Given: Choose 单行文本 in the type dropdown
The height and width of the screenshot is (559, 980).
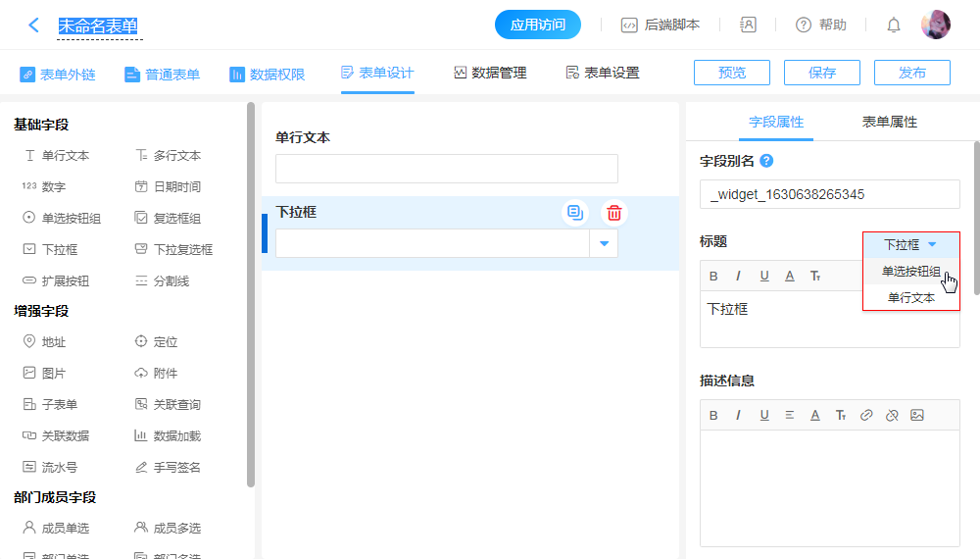Looking at the screenshot, I should point(910,298).
